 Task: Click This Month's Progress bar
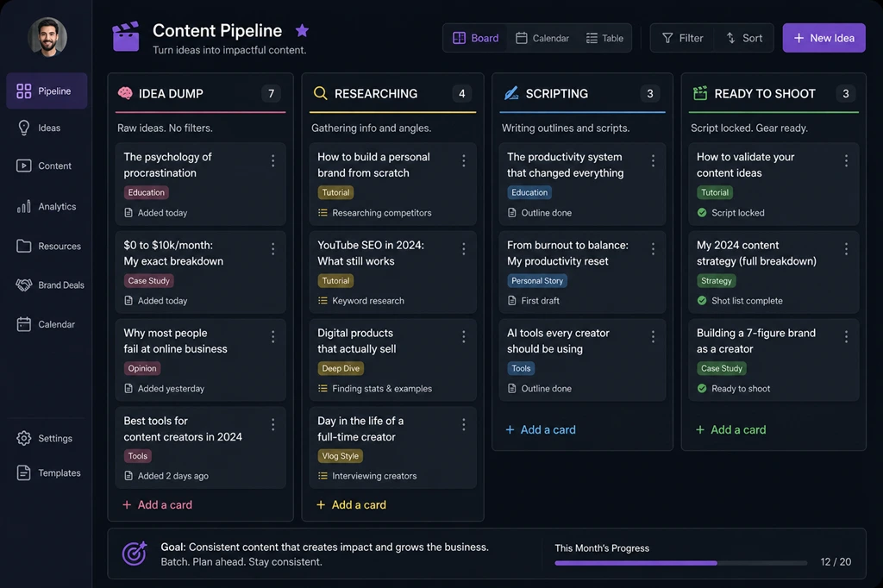tap(680, 563)
